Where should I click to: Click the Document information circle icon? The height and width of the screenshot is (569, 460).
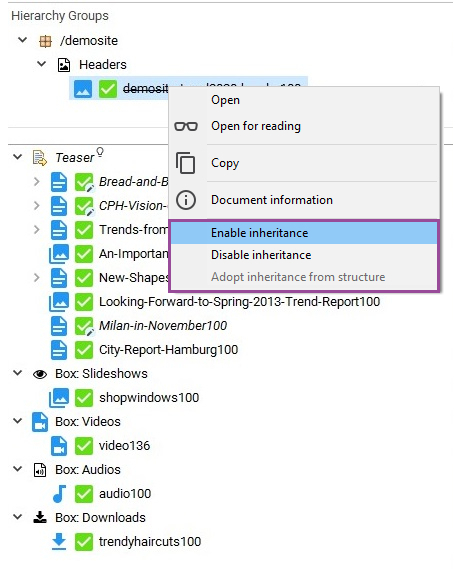tap(186, 200)
